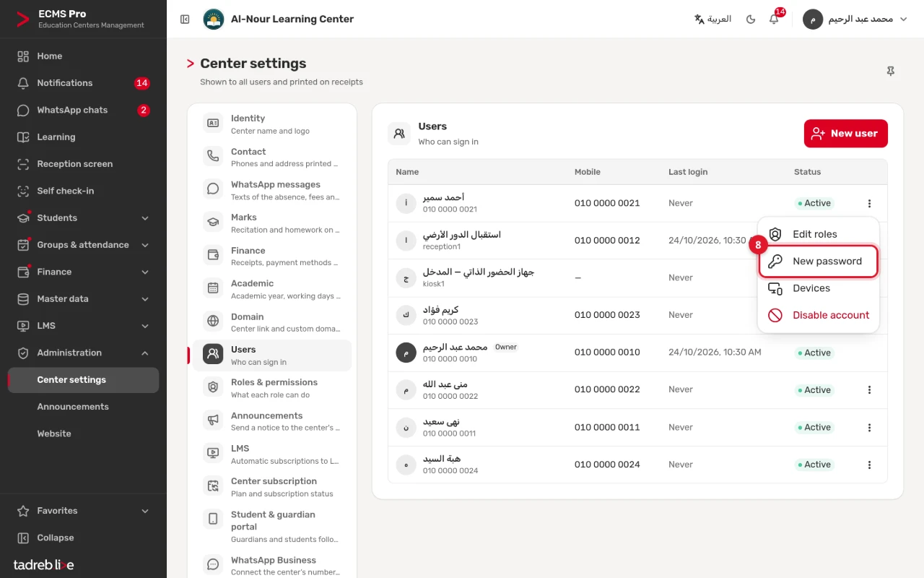Click the Mobile column header
The width and height of the screenshot is (924, 578).
pos(588,172)
